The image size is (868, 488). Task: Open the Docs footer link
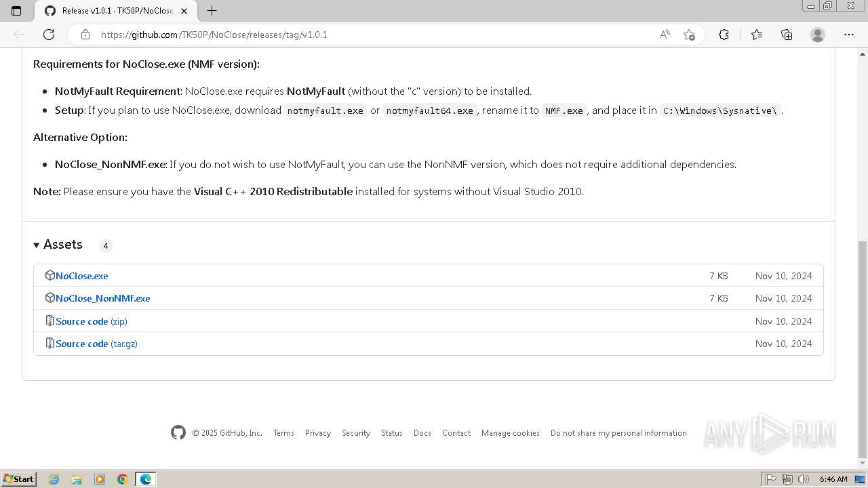(x=422, y=433)
